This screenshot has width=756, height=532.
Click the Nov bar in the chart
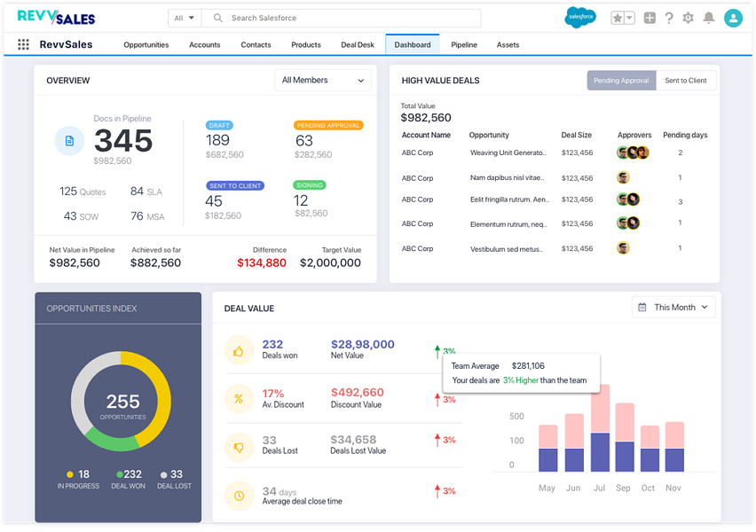[674, 447]
